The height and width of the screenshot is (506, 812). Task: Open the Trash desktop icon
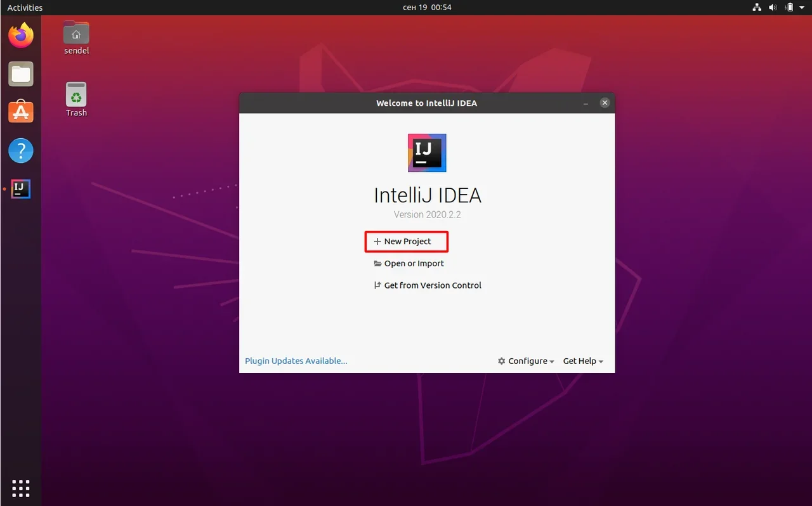pyautogui.click(x=76, y=96)
